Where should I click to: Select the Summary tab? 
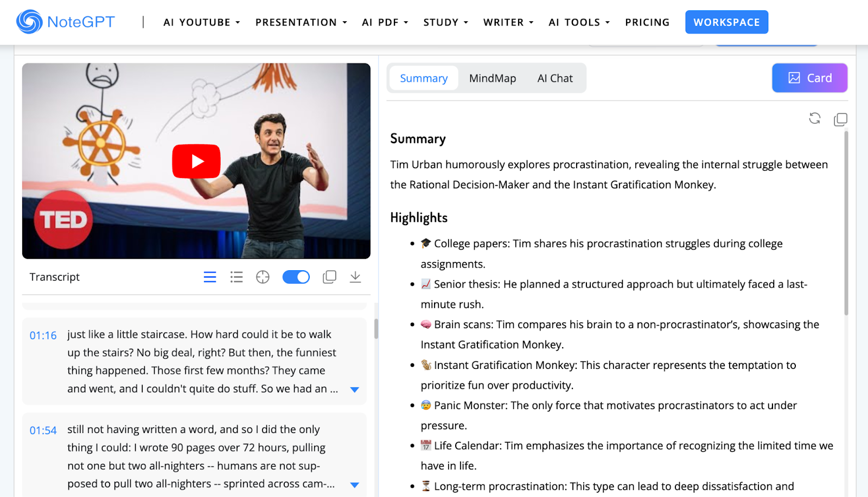[x=424, y=78]
